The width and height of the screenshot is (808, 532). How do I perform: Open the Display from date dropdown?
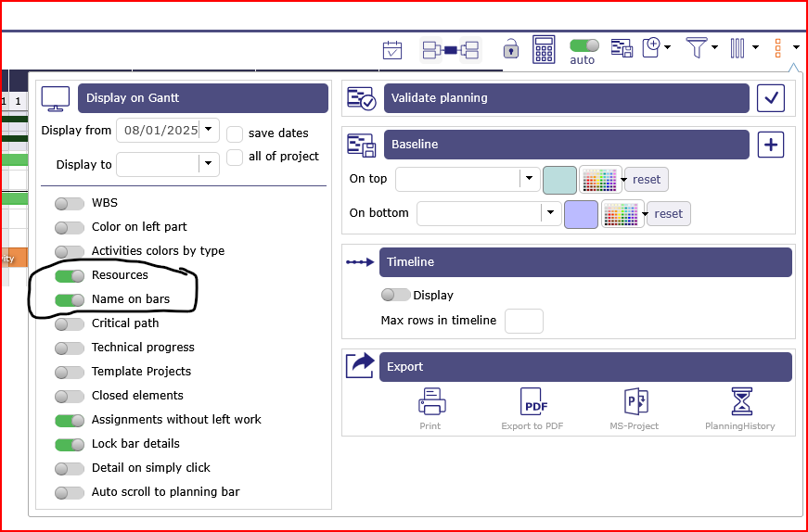click(210, 130)
